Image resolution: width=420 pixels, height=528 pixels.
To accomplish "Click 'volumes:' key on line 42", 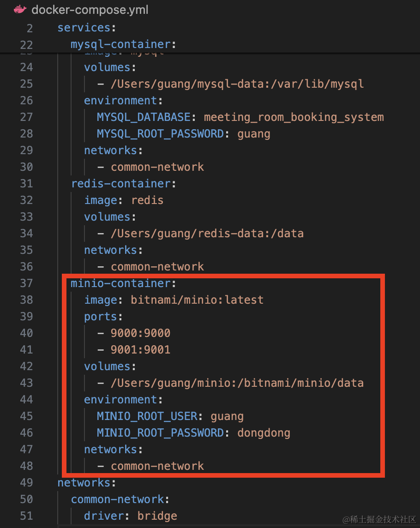I will click(110, 366).
